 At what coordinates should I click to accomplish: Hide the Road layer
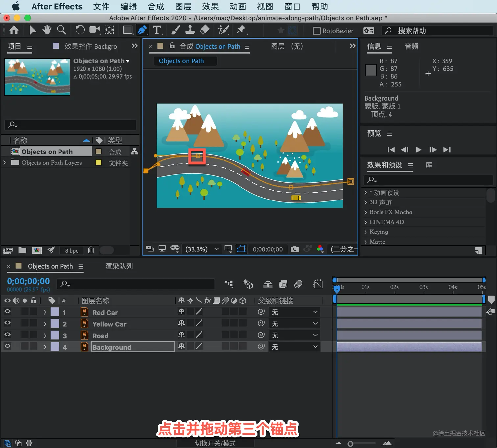click(7, 335)
